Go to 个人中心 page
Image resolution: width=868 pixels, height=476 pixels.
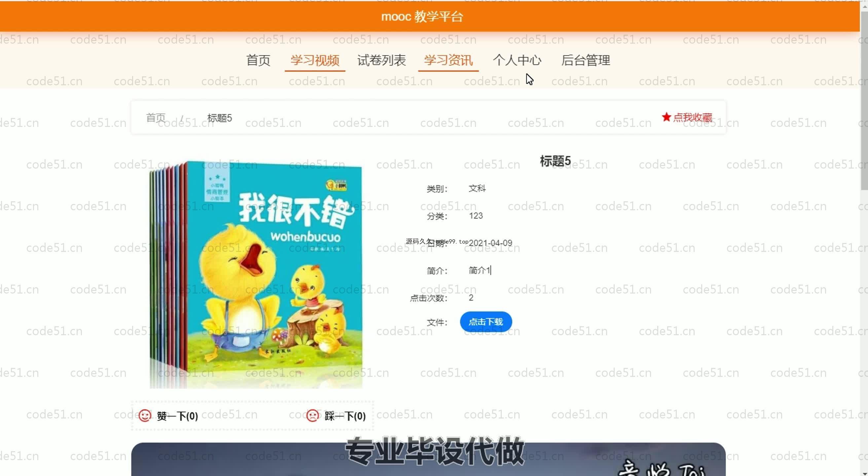(x=517, y=60)
